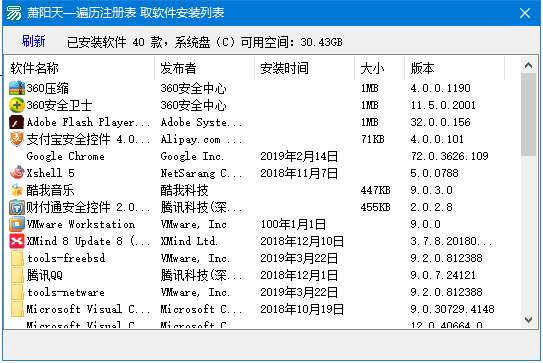Select the 360安全卫士 green shield icon
543x363 pixels.
[17, 105]
